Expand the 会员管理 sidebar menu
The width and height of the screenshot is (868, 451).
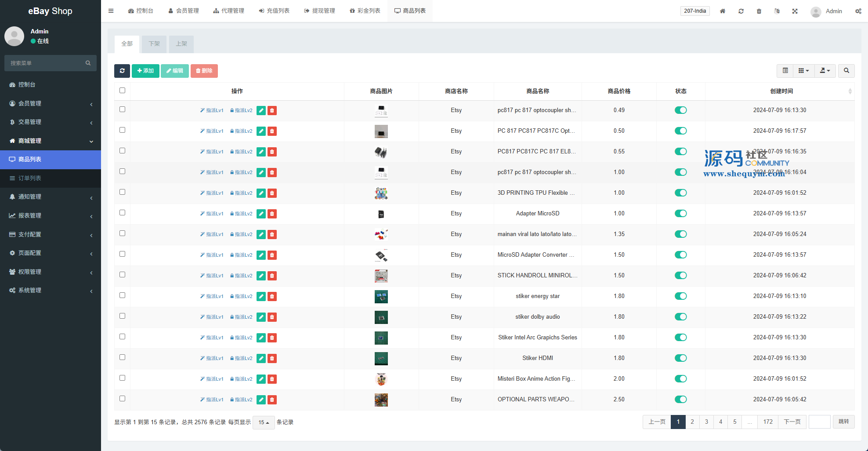click(51, 103)
